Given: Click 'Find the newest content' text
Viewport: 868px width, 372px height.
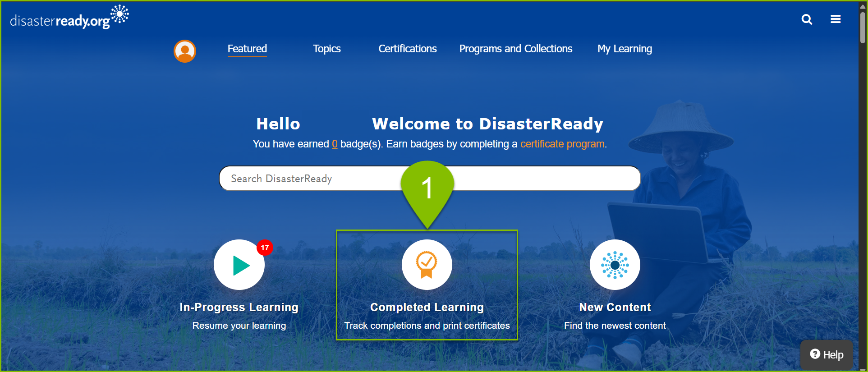Looking at the screenshot, I should 615,326.
